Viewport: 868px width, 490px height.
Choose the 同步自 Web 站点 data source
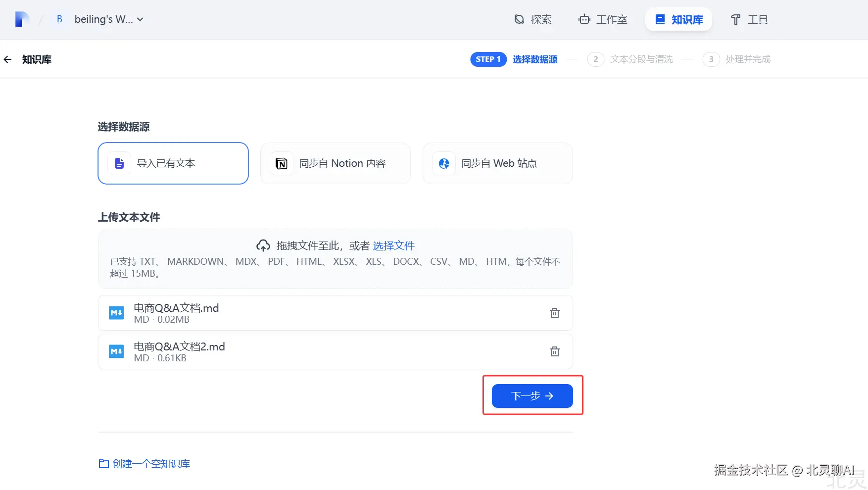498,163
